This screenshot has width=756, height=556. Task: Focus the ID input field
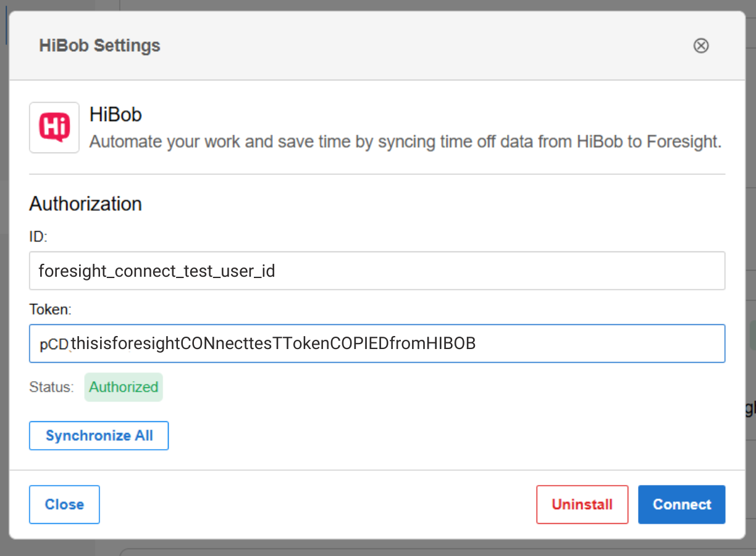coord(377,271)
